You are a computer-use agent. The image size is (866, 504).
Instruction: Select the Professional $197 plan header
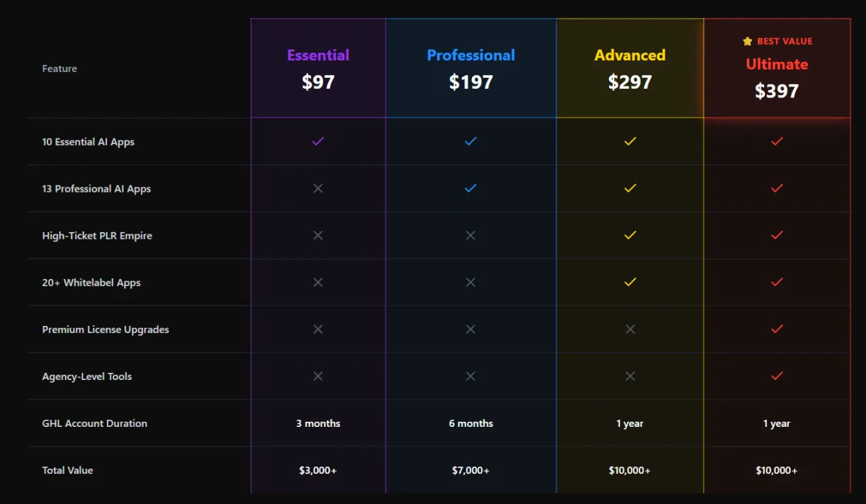tap(471, 68)
